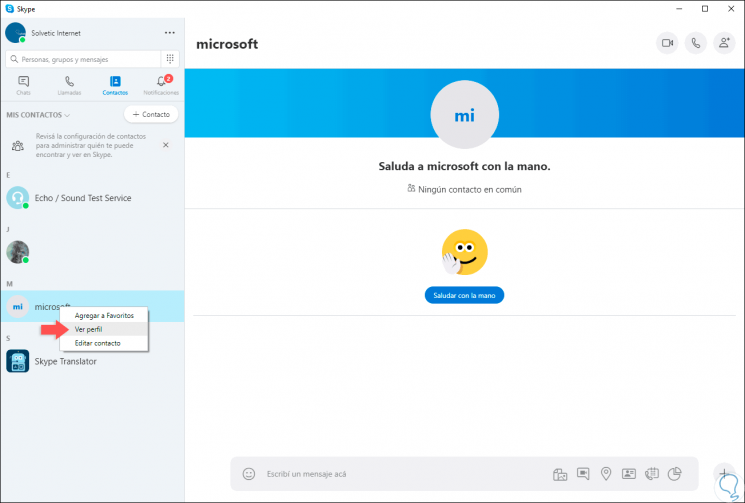Screen dimensions: 745x503
Task: Open Echo / Sound Test Service contact
Action: pos(92,198)
